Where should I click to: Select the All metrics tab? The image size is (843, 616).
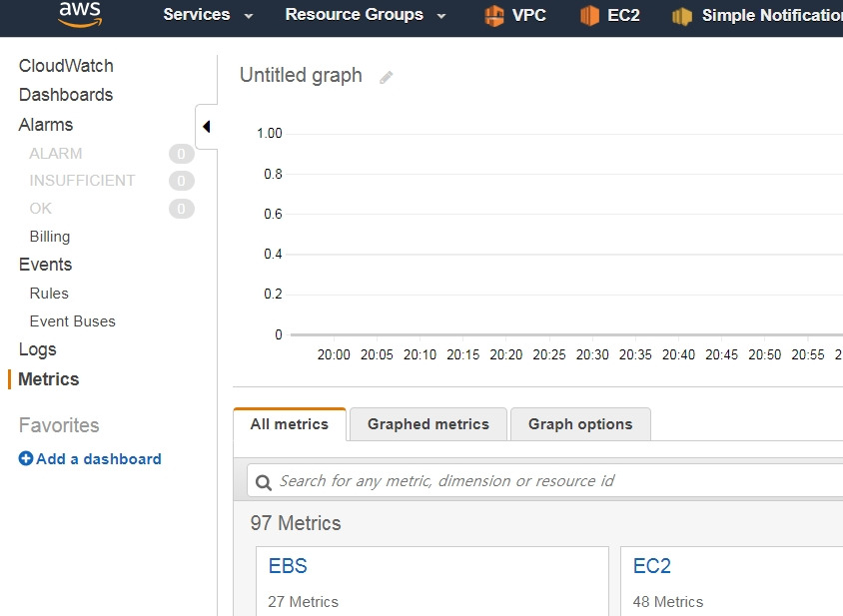click(290, 424)
